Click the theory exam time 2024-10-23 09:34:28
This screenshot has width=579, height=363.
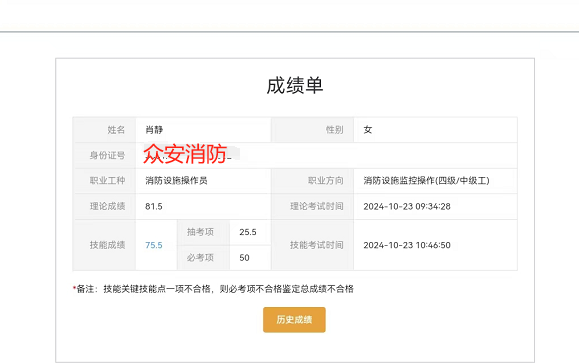(x=407, y=206)
